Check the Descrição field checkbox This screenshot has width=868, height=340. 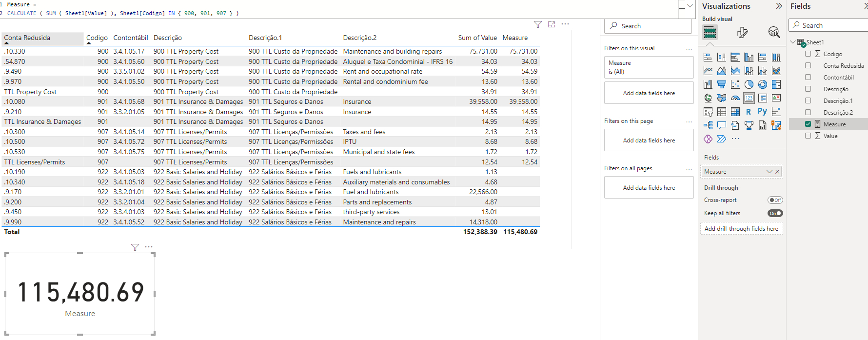click(x=808, y=89)
